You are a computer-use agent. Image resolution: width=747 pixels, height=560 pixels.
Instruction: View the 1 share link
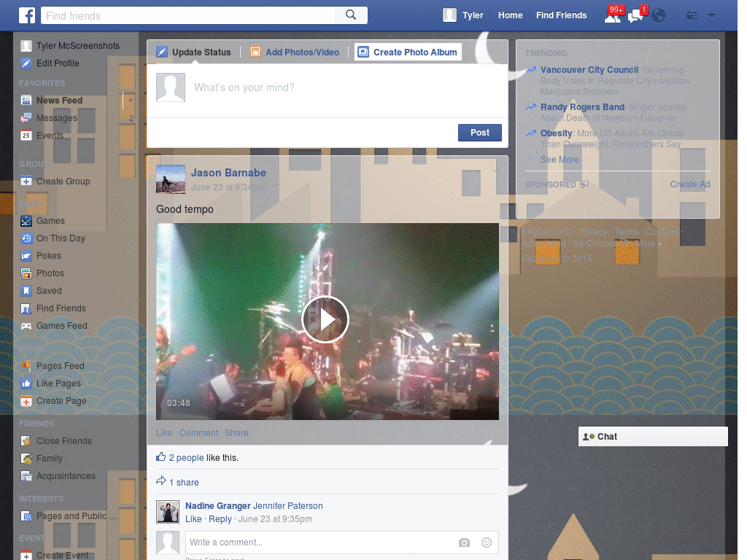point(184,483)
